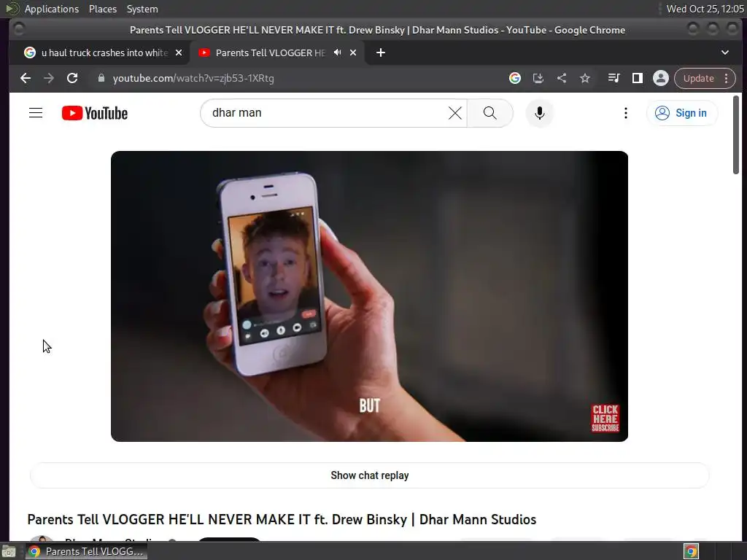This screenshot has height=560, width=747.
Task: View site info lock icon
Action: point(101,78)
